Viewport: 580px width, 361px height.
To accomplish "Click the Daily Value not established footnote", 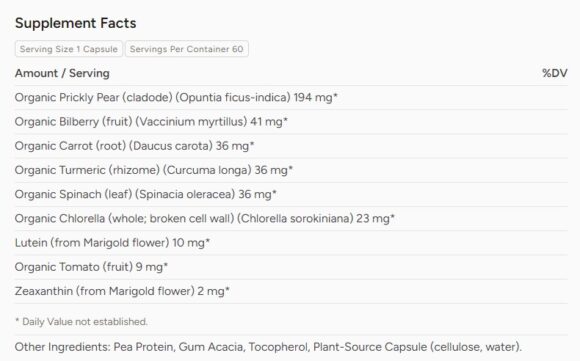I will (x=81, y=321).
